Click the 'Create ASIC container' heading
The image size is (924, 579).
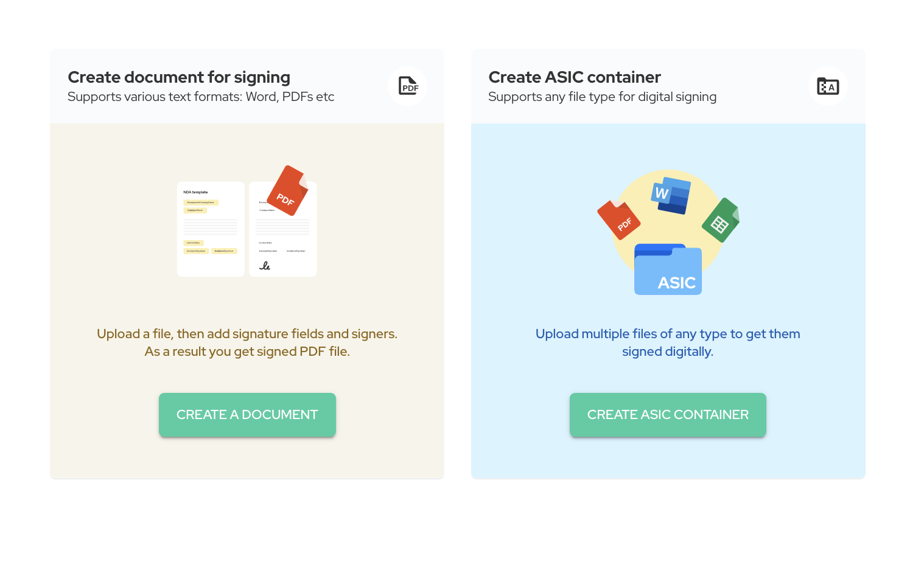575,77
